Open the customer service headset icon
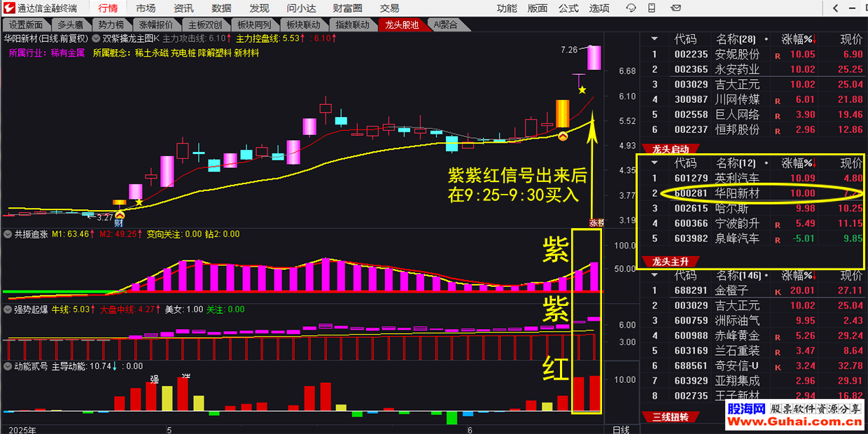 (631, 8)
